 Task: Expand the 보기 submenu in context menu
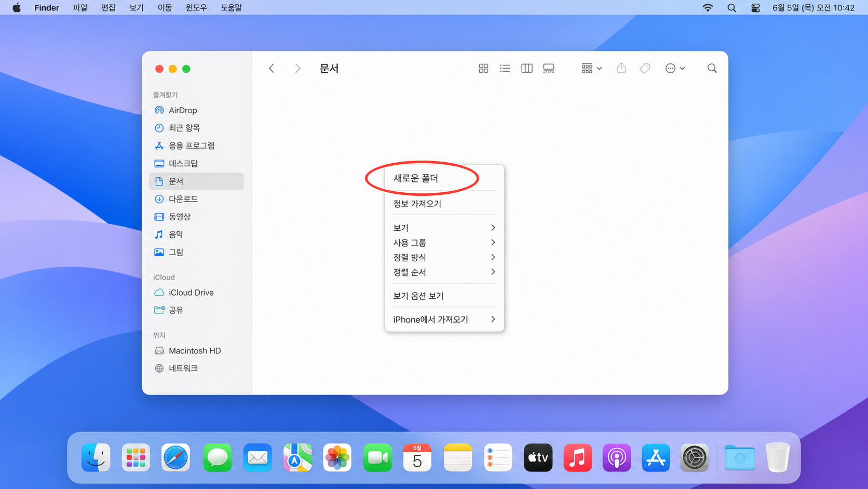[x=444, y=228]
